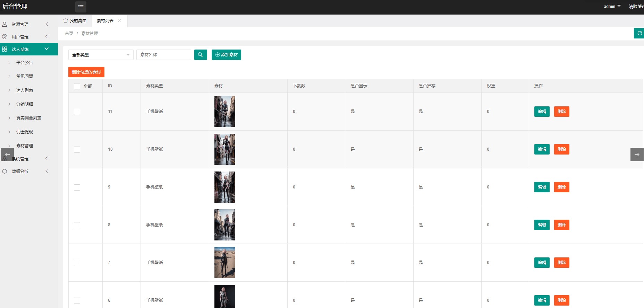
Task: Click 编辑 for row ID 8
Action: (x=542, y=225)
